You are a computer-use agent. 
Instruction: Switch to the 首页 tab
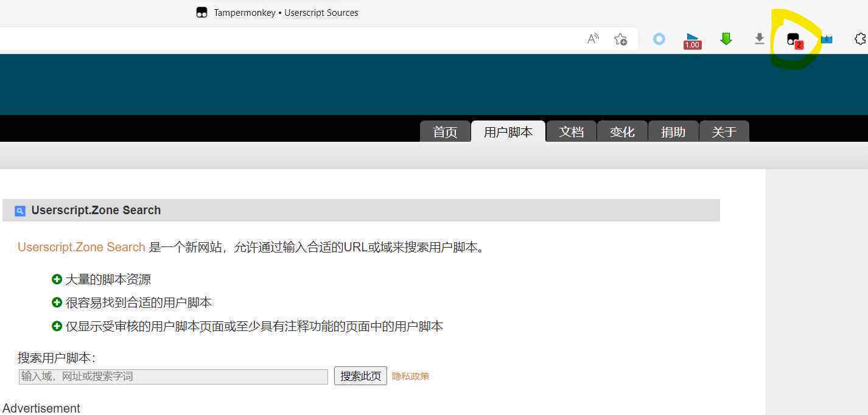coord(445,131)
